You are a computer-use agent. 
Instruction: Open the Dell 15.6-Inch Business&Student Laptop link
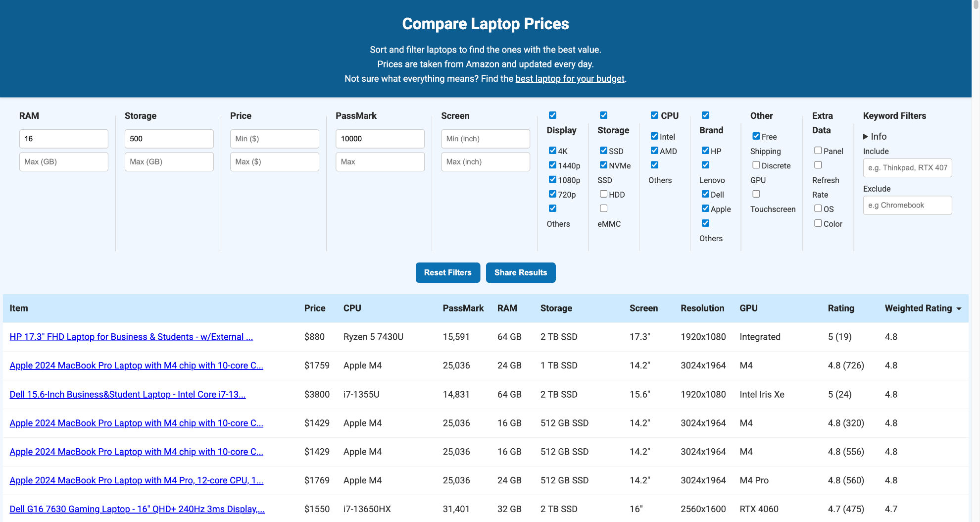(x=128, y=394)
